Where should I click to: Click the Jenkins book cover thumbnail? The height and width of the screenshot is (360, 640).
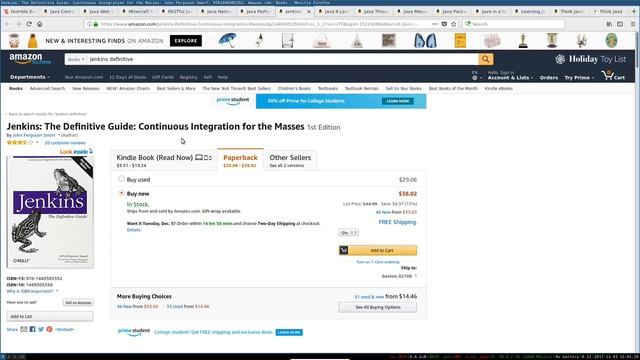(x=50, y=212)
